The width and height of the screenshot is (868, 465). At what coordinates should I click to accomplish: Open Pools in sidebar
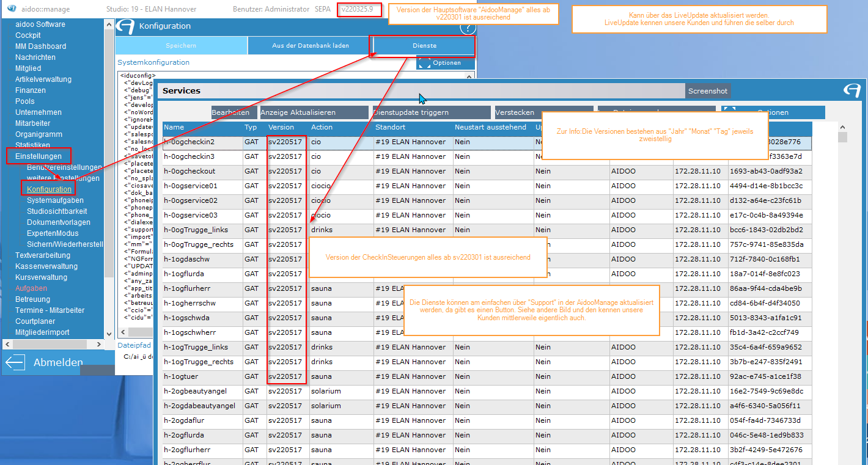click(x=25, y=101)
